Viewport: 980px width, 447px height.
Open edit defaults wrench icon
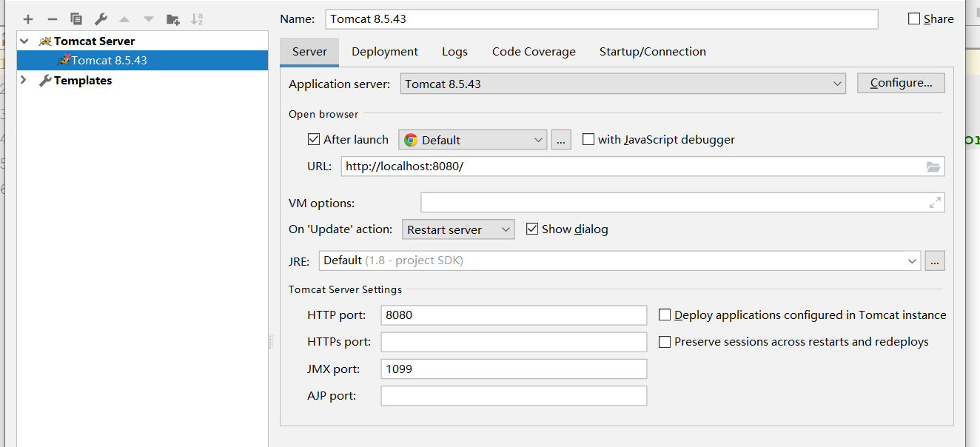point(101,19)
